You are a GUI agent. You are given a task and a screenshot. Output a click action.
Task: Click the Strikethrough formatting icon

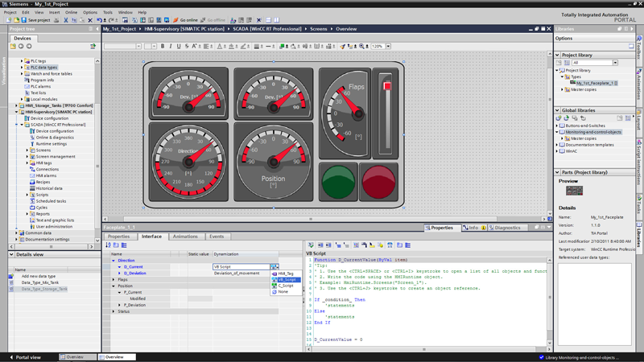point(187,47)
